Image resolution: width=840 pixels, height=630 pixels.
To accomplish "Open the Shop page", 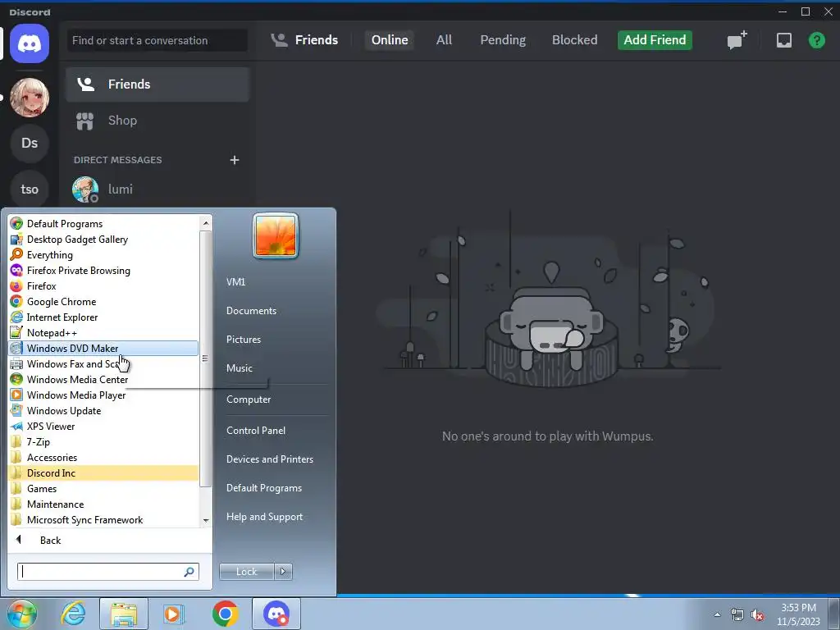I will (x=157, y=121).
